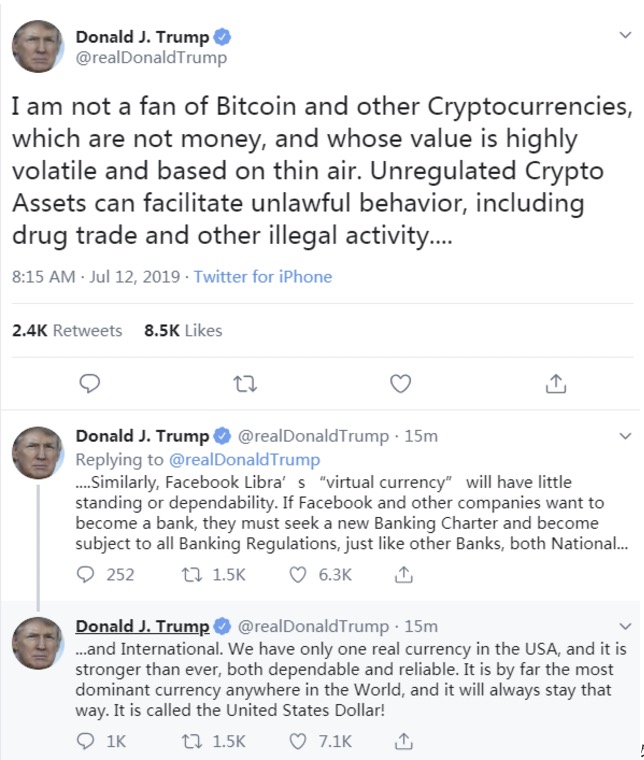Share the United States Dollar tweet
This screenshot has width=644, height=760.
403,741
